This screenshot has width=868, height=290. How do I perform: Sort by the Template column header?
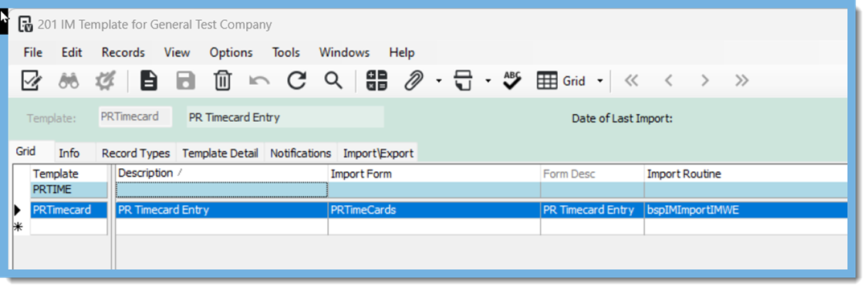tap(69, 174)
